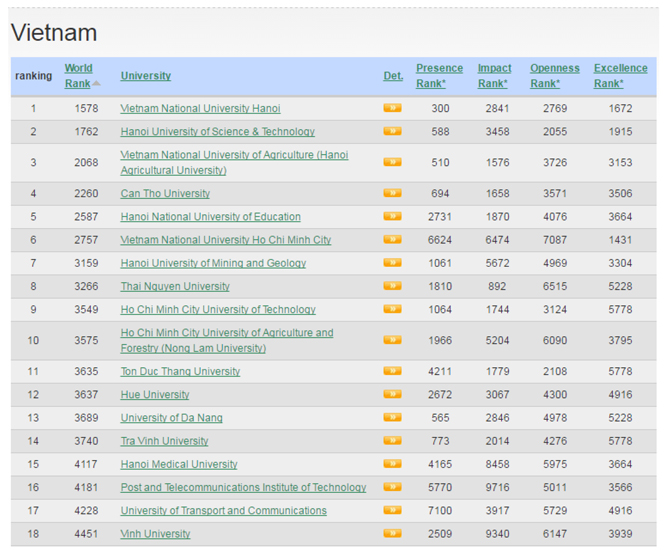Open Hanoi University of Science & Technology link
The height and width of the screenshot is (550, 669).
(218, 131)
